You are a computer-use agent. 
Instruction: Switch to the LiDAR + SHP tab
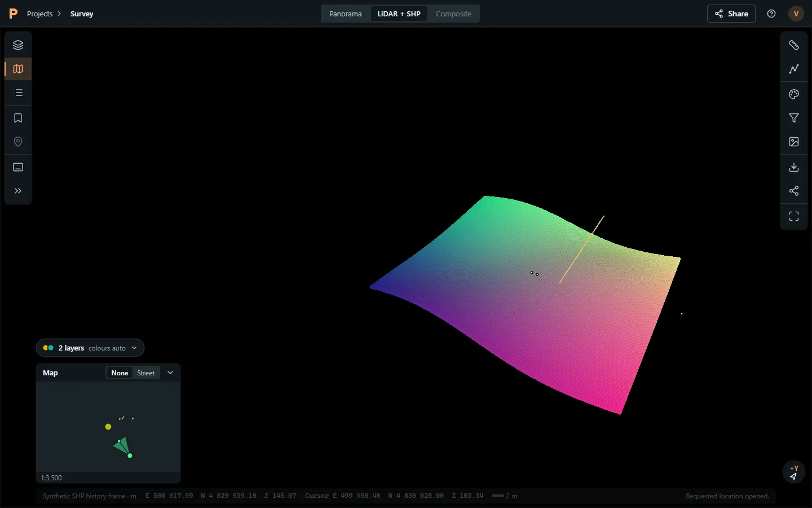coord(399,14)
